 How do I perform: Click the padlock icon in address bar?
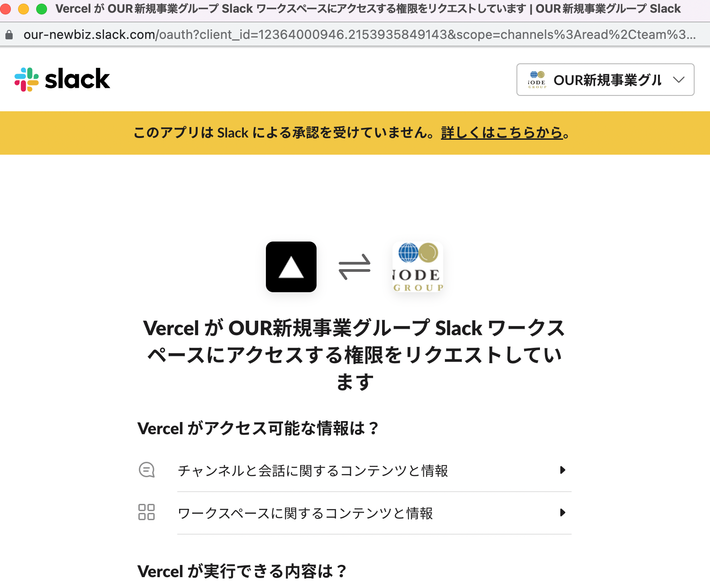(9, 35)
